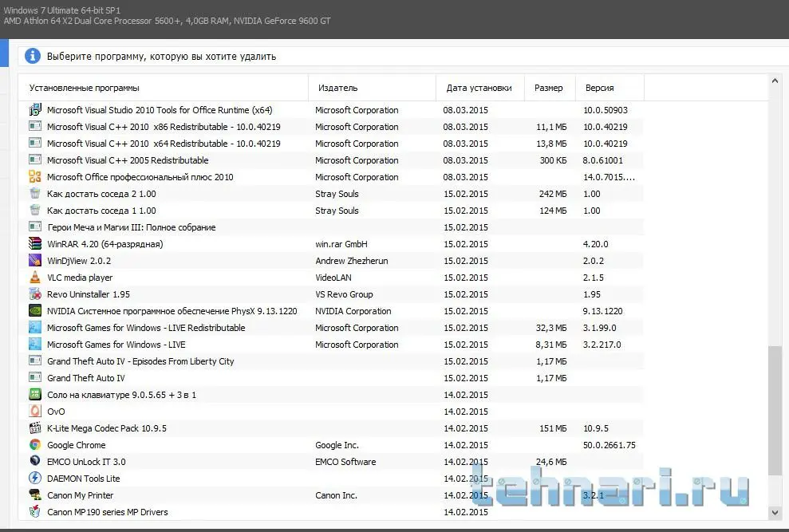The height and width of the screenshot is (532, 789).
Task: Select Revo Uninstaller 1.95 entry
Action: point(88,294)
